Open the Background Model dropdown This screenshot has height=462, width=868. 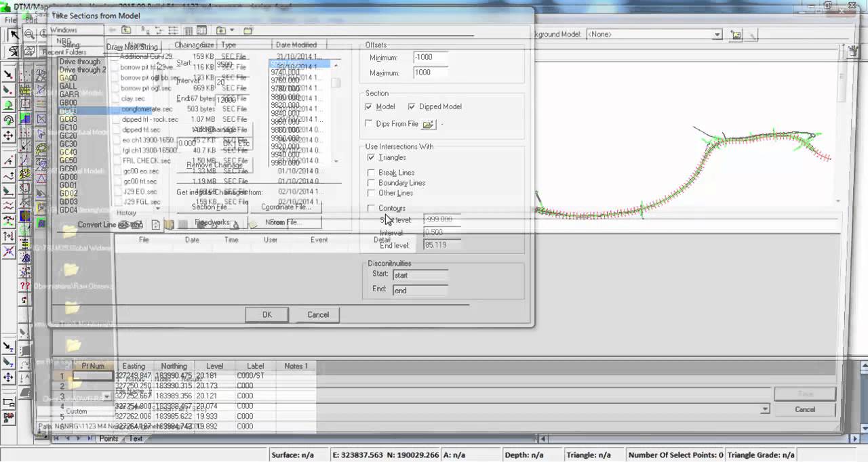coord(717,35)
